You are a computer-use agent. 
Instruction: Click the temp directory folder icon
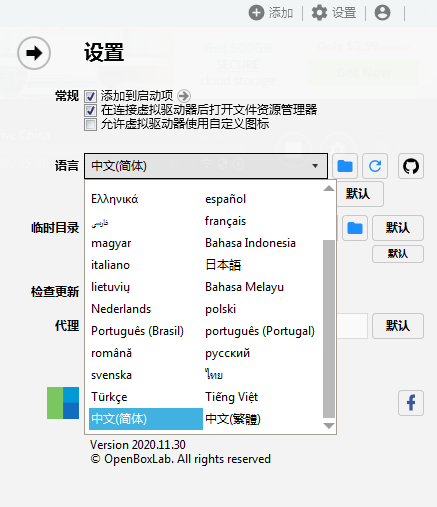click(355, 228)
